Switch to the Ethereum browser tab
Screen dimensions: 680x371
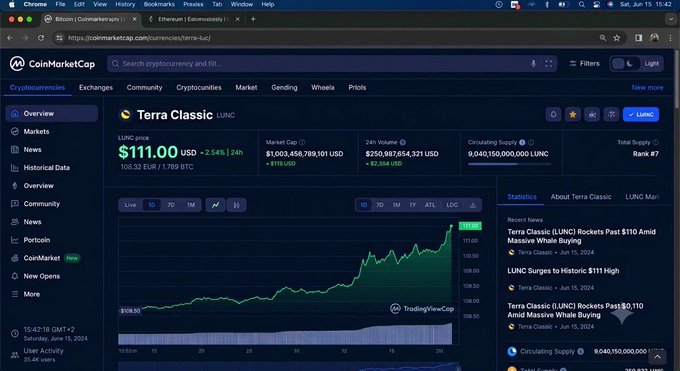(193, 19)
